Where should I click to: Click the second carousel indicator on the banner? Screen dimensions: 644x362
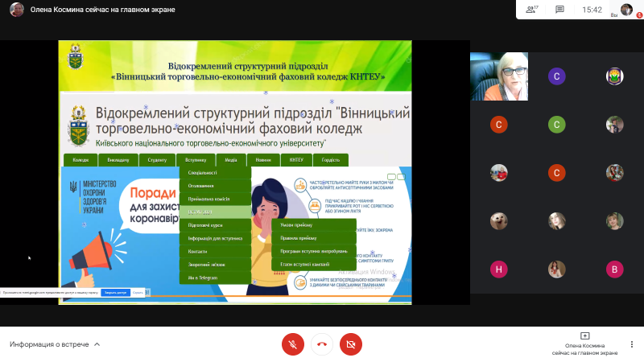pos(401,177)
